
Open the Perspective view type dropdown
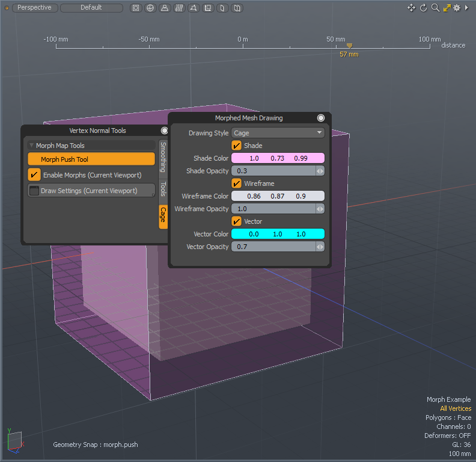coord(35,8)
